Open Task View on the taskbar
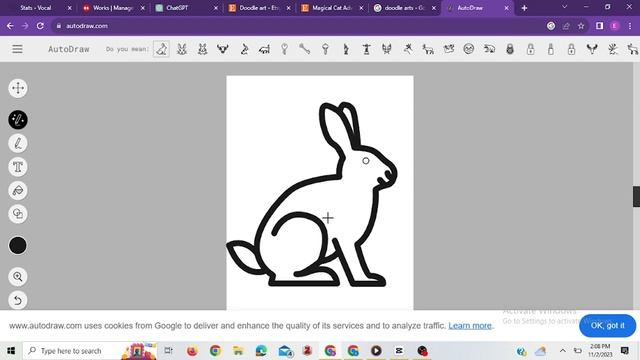This screenshot has width=640, height=360. [168, 351]
